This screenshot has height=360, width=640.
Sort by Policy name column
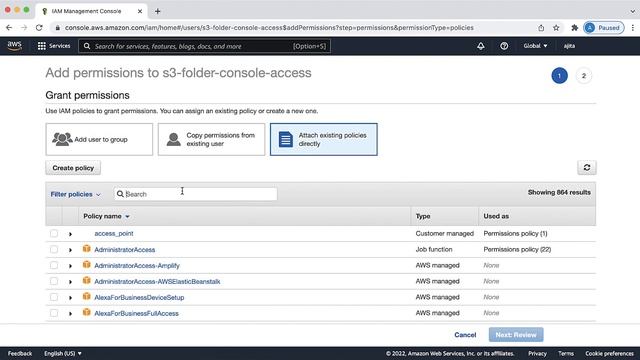click(x=106, y=216)
